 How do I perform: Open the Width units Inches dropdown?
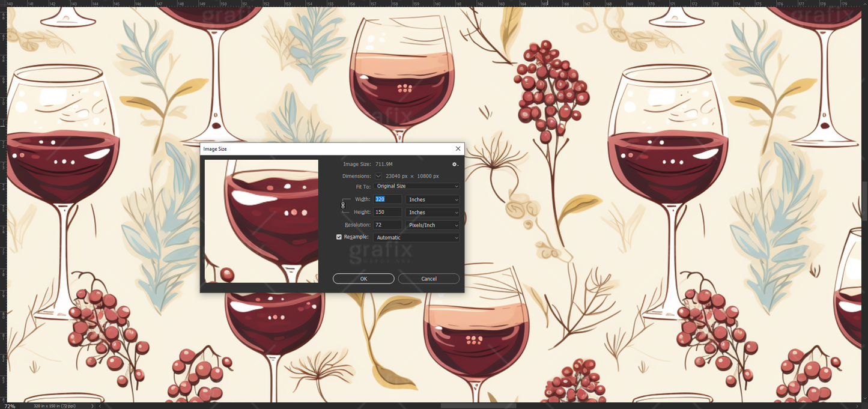click(x=432, y=199)
